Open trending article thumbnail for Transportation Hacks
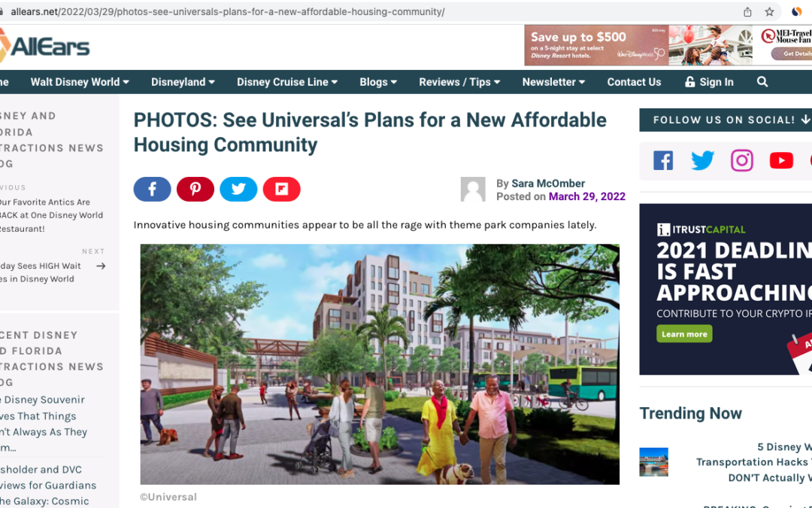Screen dimensions: 812x508 [x=653, y=462]
